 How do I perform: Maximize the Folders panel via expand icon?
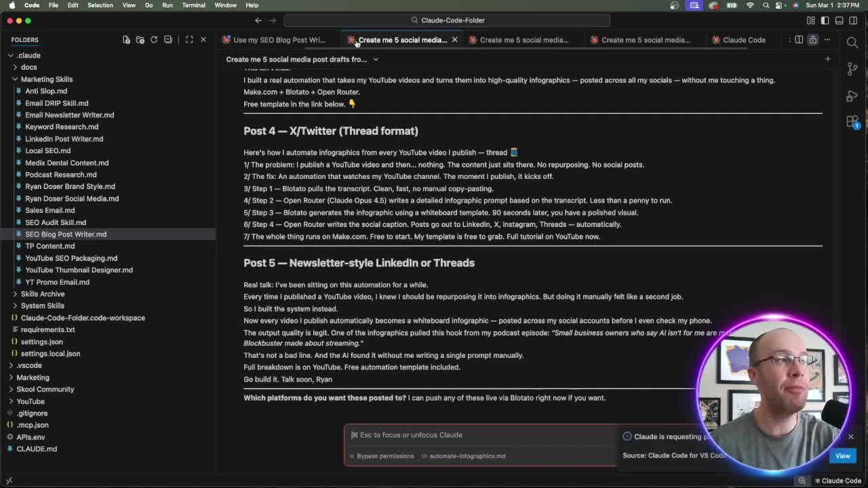[189, 39]
